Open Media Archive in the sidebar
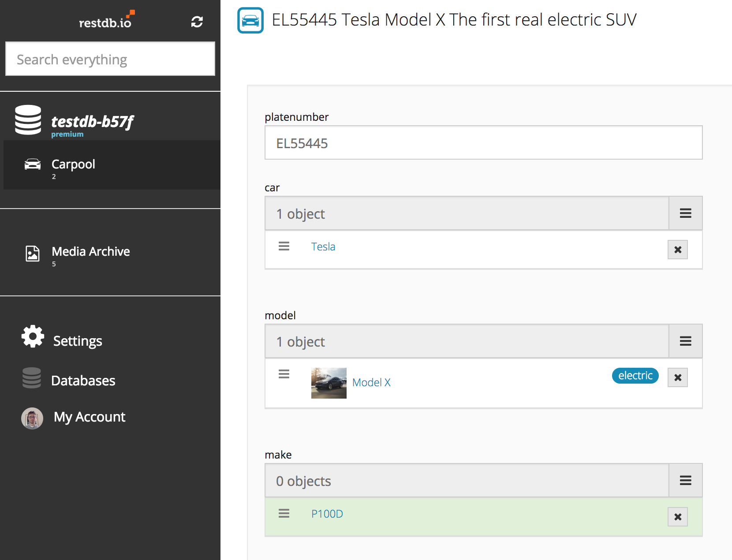This screenshot has height=560, width=732. [x=91, y=251]
